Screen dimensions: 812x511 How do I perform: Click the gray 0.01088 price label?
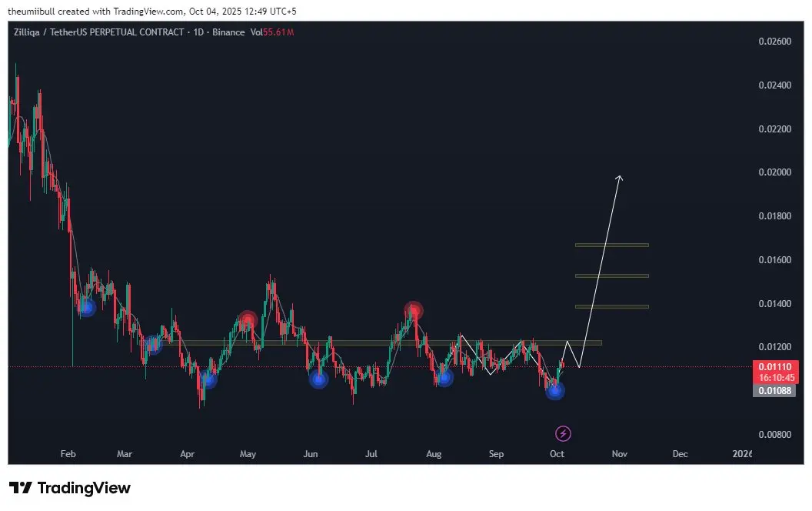775,391
